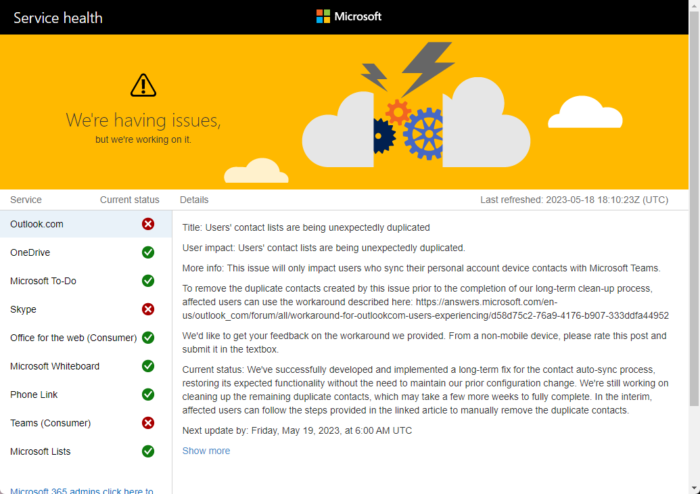This screenshot has height=494, width=700.
Task: Click the Microsoft logo in header
Action: (x=349, y=17)
